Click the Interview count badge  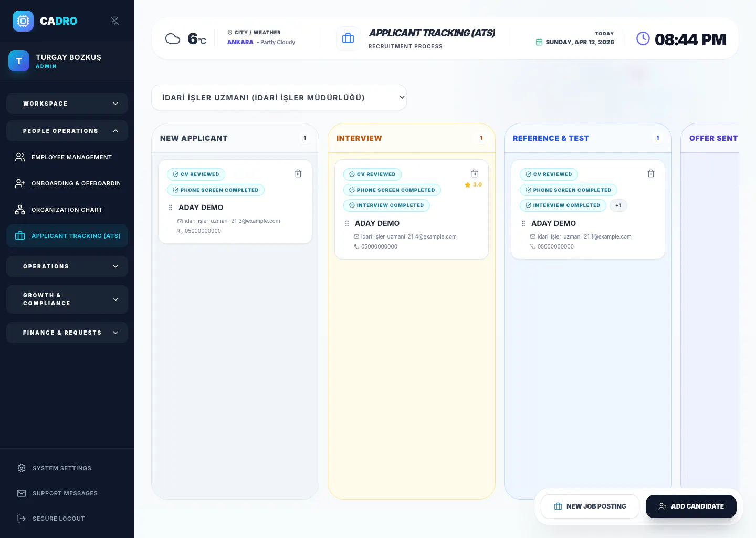(481, 138)
